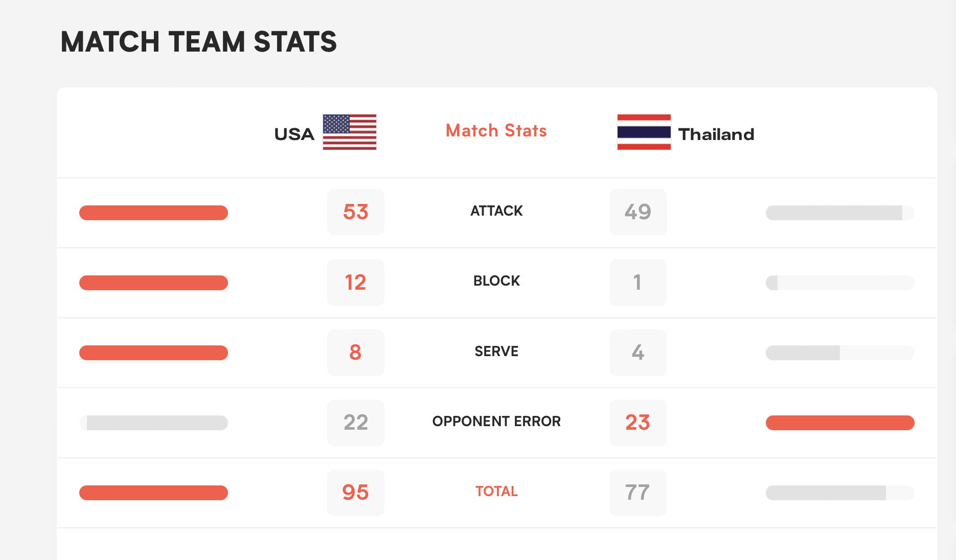This screenshot has height=560, width=956.
Task: Click the USA attack progress bar
Action: pyautogui.click(x=153, y=213)
